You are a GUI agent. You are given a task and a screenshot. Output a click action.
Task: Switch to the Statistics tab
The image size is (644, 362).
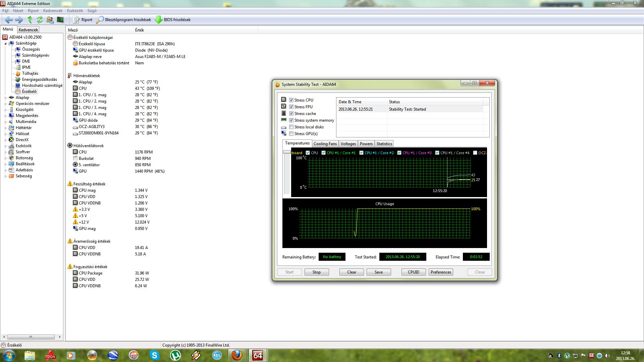pyautogui.click(x=384, y=144)
